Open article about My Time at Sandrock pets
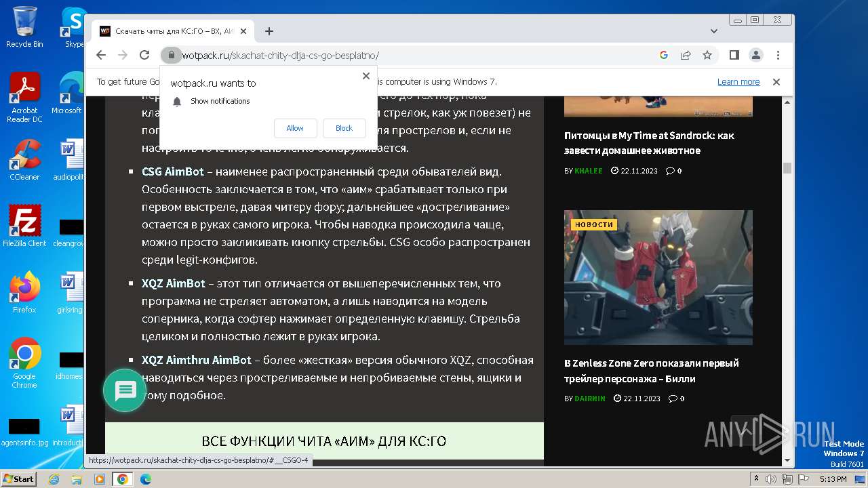 click(x=649, y=143)
